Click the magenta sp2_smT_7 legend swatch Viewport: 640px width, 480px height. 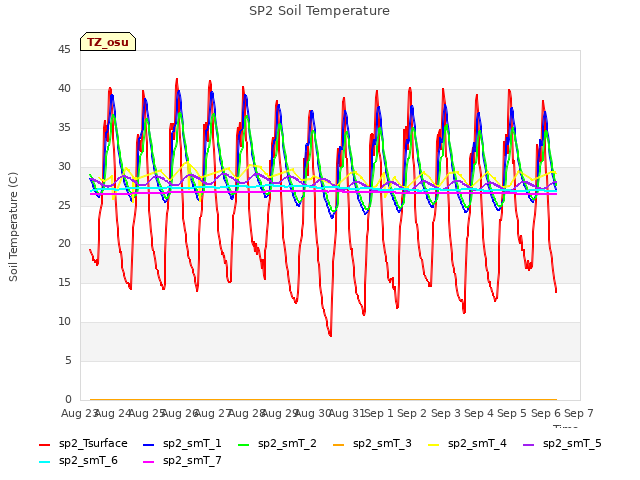pyautogui.click(x=149, y=462)
